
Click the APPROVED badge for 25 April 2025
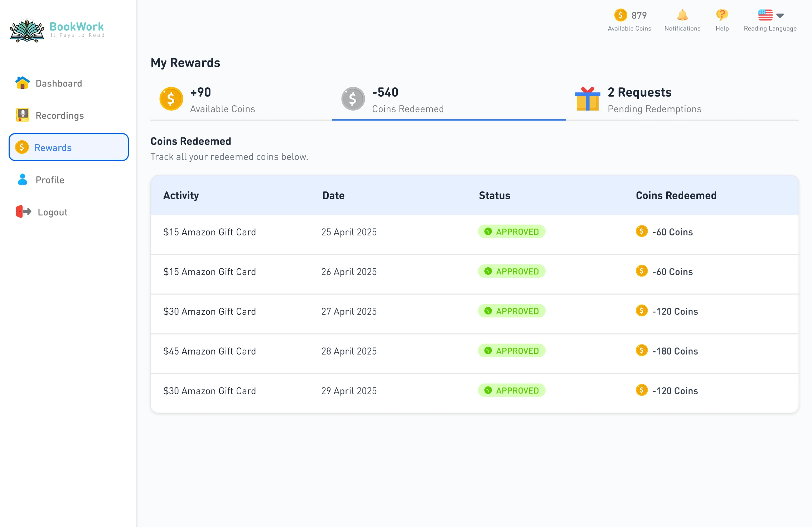point(512,231)
